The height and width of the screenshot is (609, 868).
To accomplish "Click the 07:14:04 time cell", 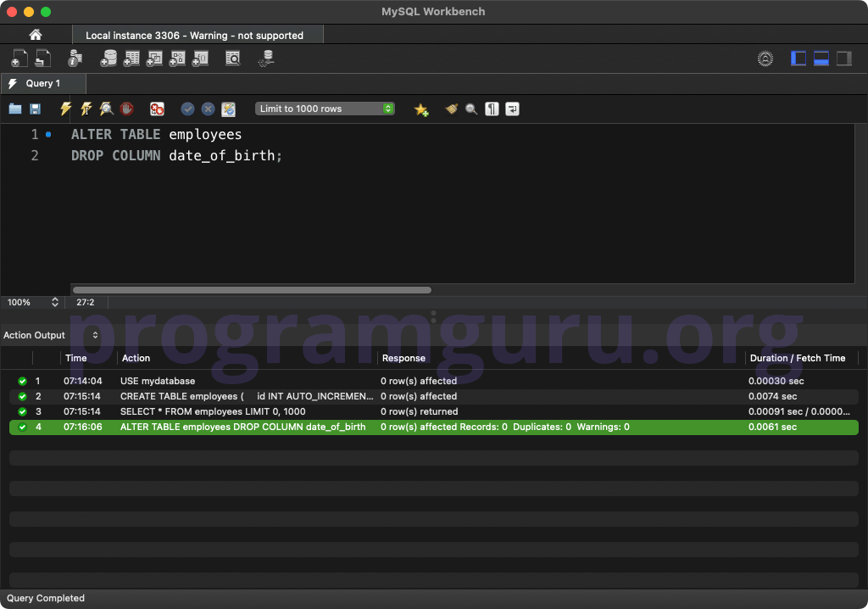I will tap(82, 381).
